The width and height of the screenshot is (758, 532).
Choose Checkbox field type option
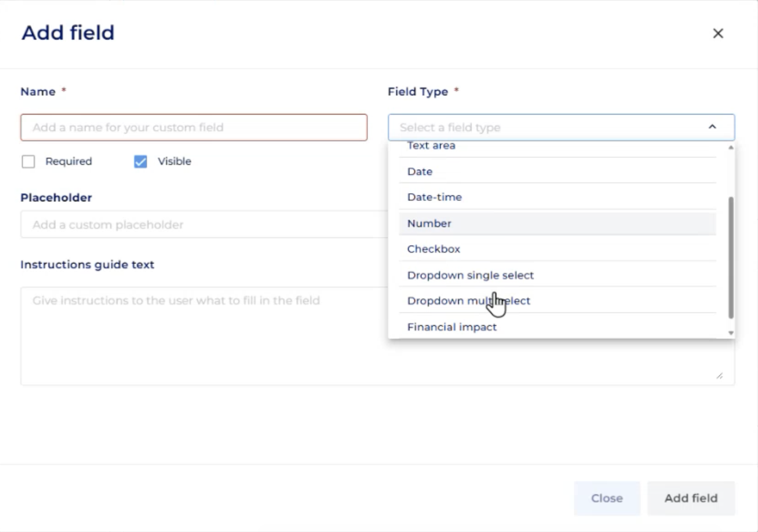point(434,249)
